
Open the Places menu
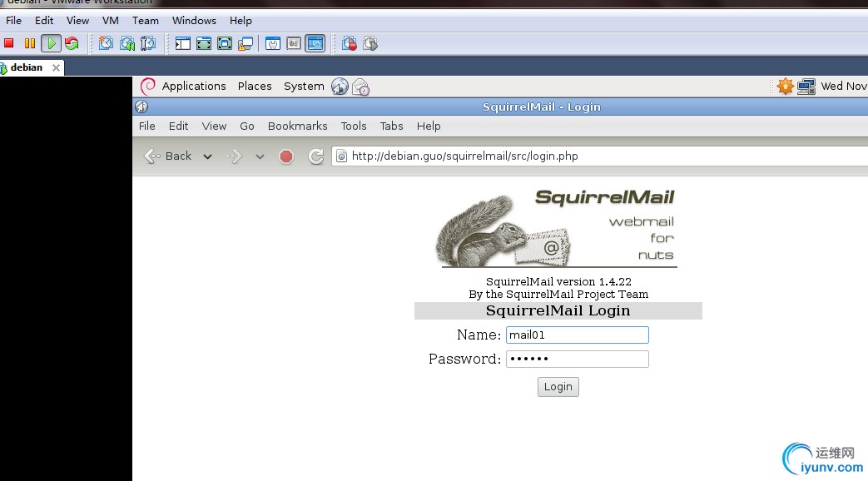coord(255,87)
